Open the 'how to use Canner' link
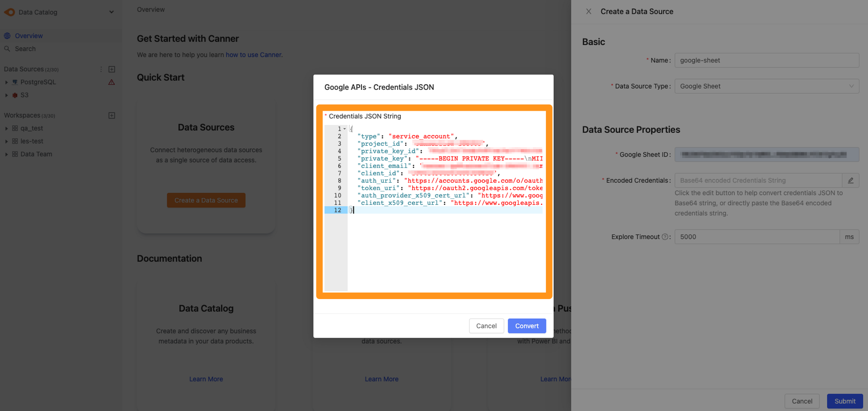This screenshot has height=411, width=868. click(x=253, y=55)
